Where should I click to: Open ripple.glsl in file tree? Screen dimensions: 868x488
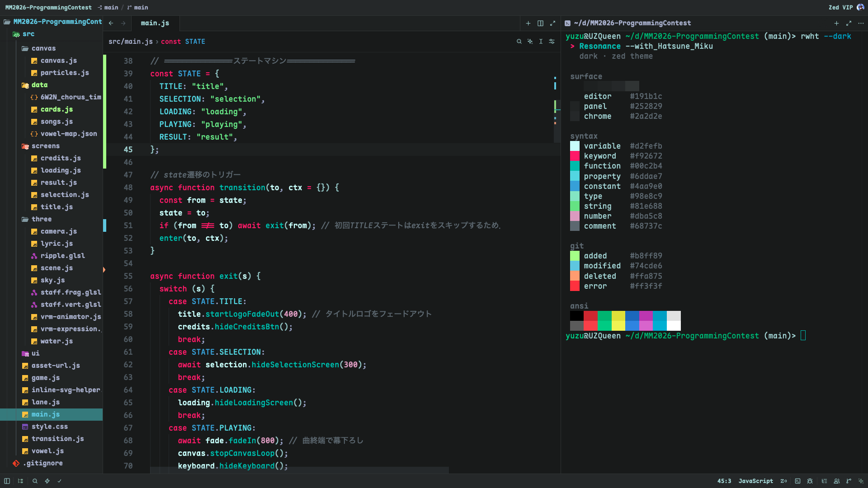coord(51,256)
